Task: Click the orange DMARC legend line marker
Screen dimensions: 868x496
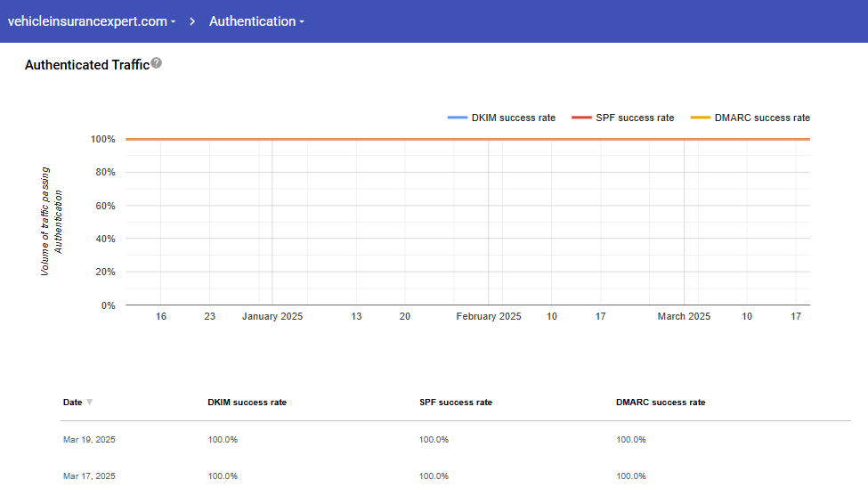Action: click(x=701, y=118)
